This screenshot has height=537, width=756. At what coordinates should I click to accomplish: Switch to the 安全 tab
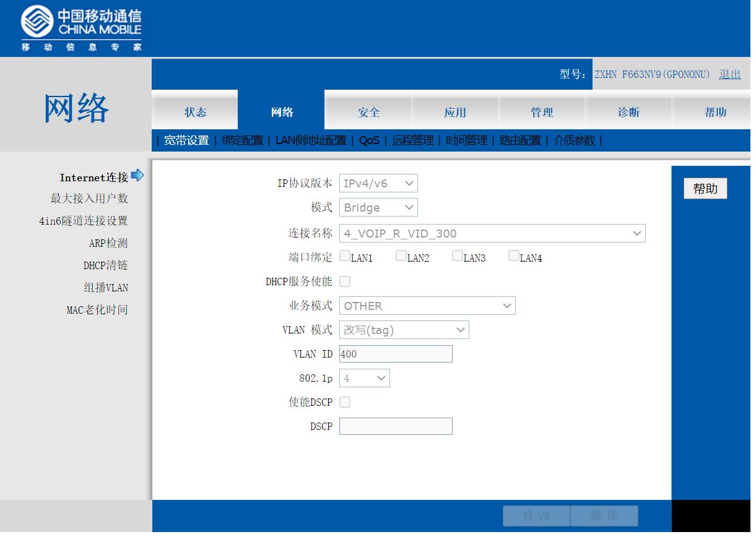coord(368,112)
